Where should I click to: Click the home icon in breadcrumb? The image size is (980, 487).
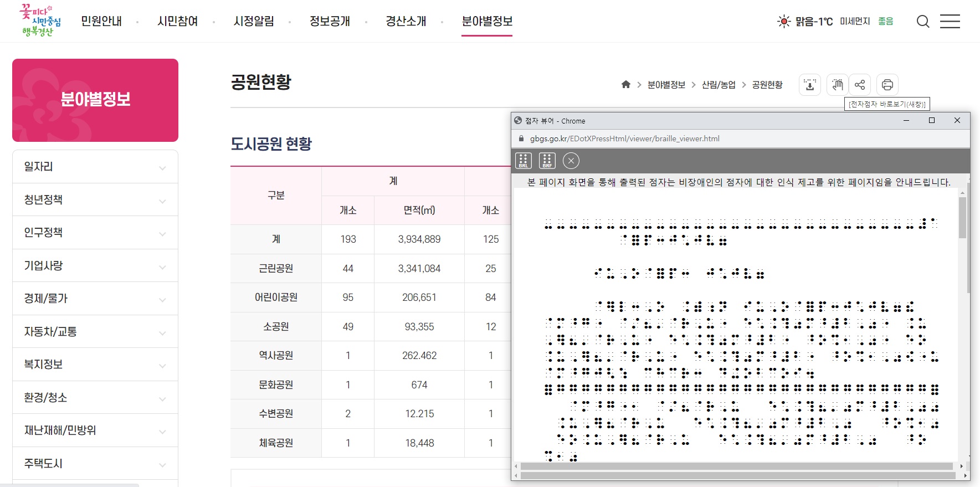click(626, 84)
